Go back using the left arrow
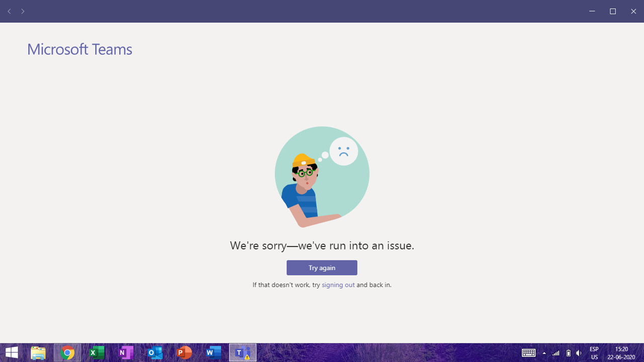Image resolution: width=644 pixels, height=362 pixels. 9,11
